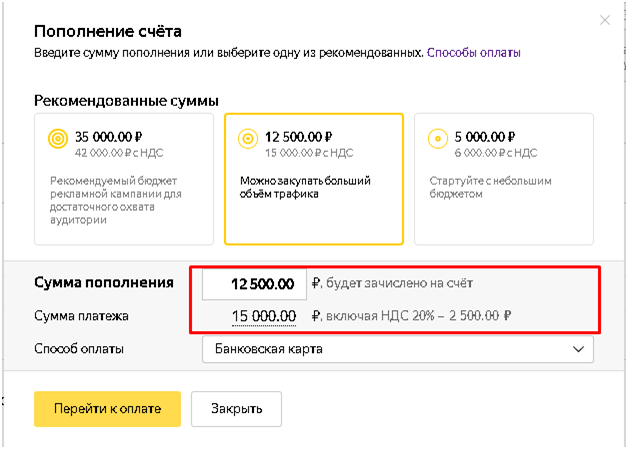Click the chevron arrow in payment method field
Viewport: 628px width, 449px height.
578,349
